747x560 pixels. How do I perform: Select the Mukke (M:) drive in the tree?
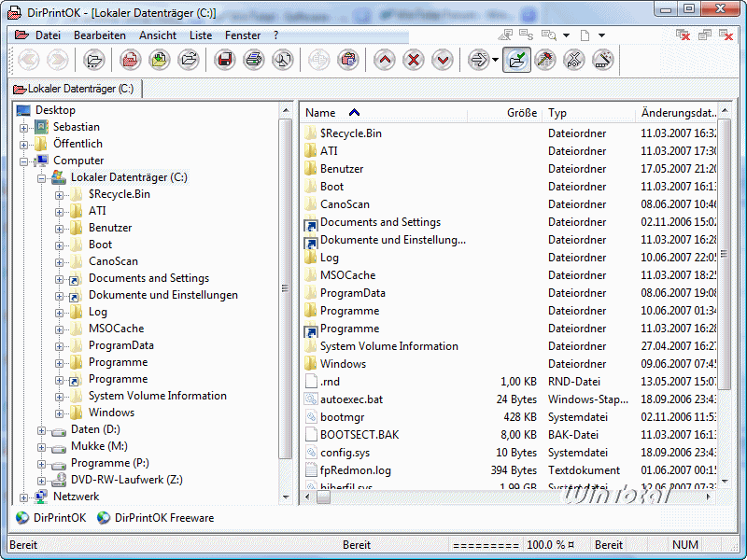click(x=99, y=446)
